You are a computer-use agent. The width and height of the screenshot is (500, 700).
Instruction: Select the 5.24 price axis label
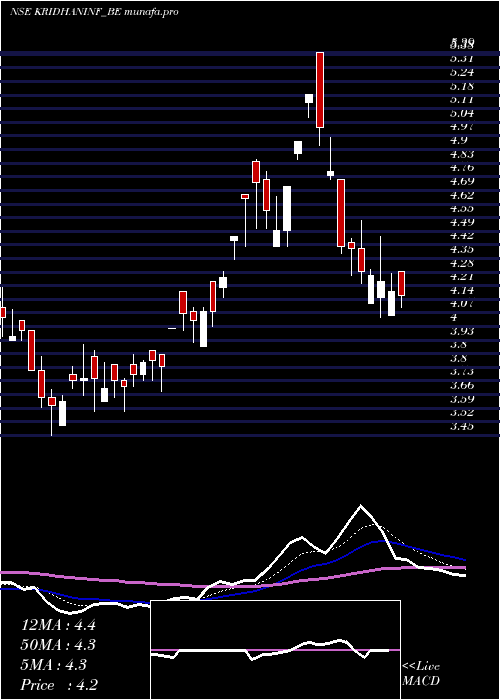462,72
